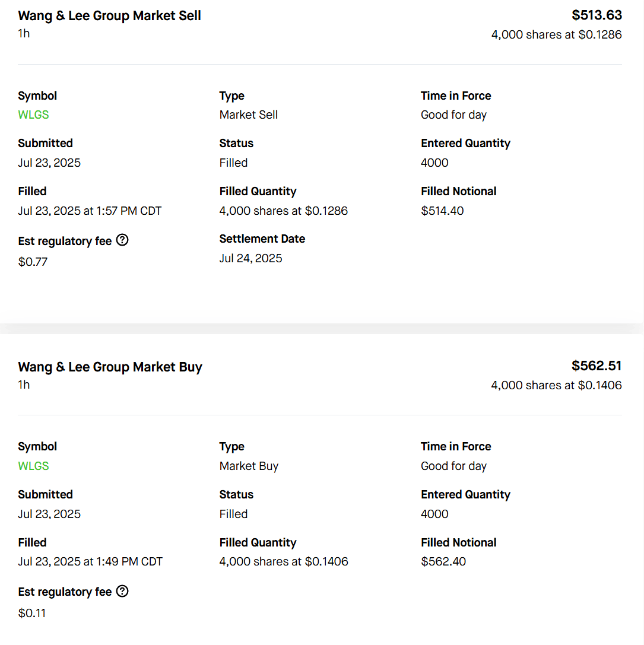Click the Settlement Date value Jul 24, 2025

pyautogui.click(x=250, y=258)
